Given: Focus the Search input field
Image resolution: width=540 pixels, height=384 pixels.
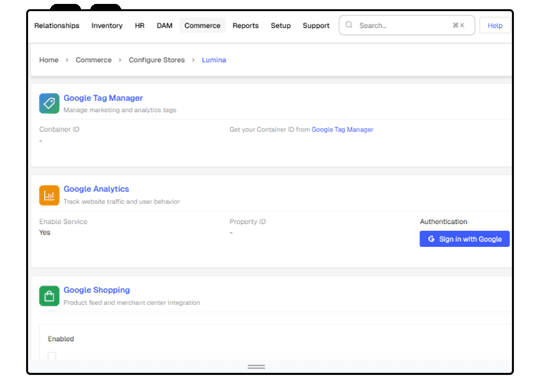Looking at the screenshot, I should [407, 25].
